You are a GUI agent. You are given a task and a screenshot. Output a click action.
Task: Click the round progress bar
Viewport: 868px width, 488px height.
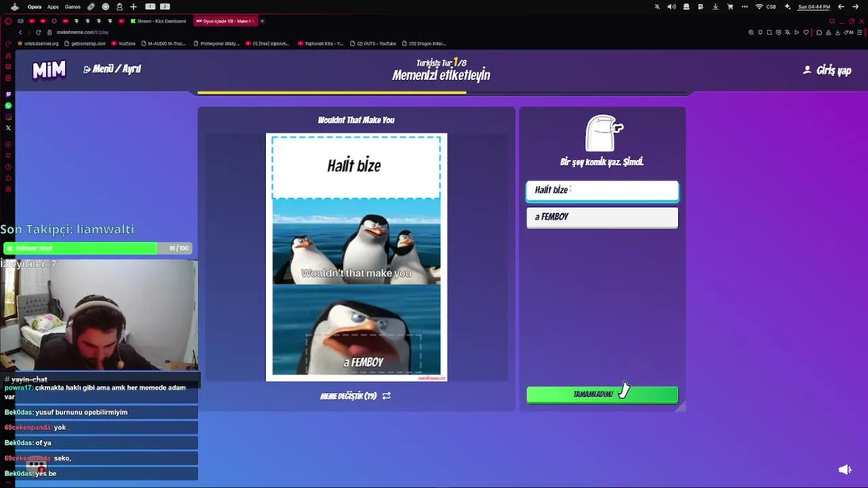click(x=441, y=93)
